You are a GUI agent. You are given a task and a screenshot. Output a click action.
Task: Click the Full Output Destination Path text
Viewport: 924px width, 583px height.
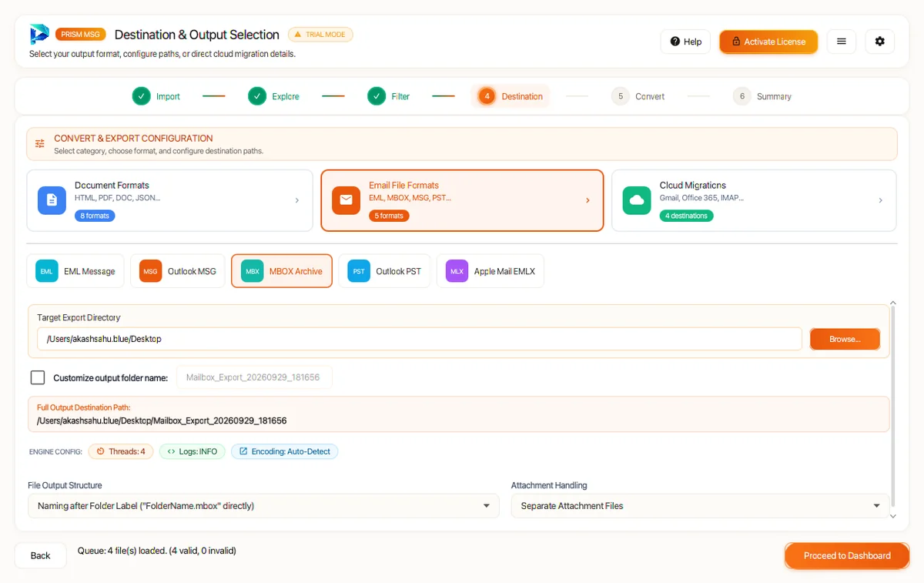pos(162,420)
